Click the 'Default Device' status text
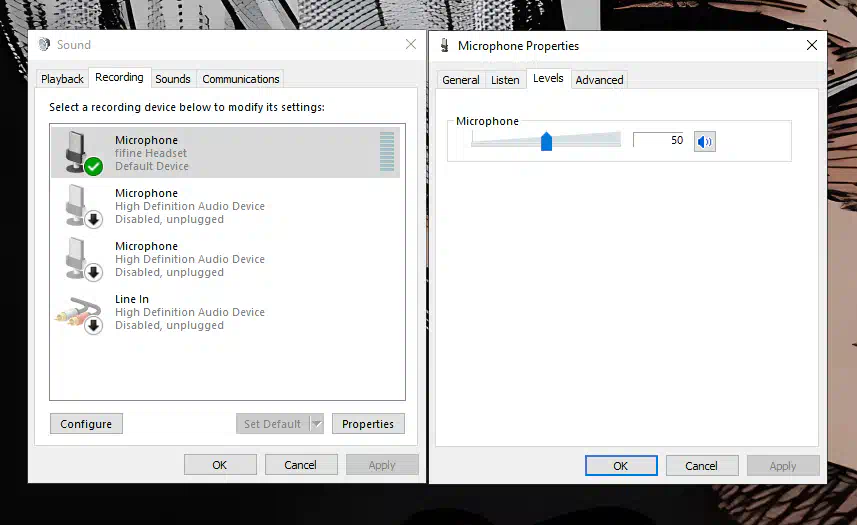This screenshot has width=857, height=525. tap(152, 166)
